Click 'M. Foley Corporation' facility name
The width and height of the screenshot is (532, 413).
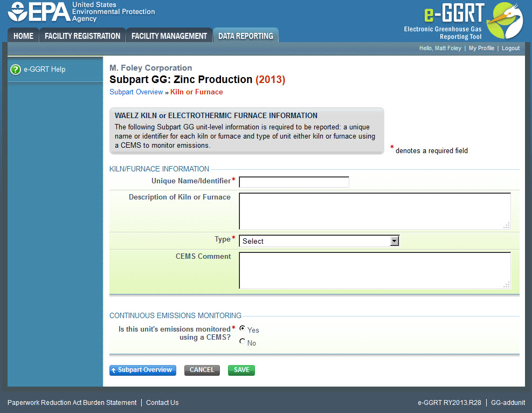150,68
